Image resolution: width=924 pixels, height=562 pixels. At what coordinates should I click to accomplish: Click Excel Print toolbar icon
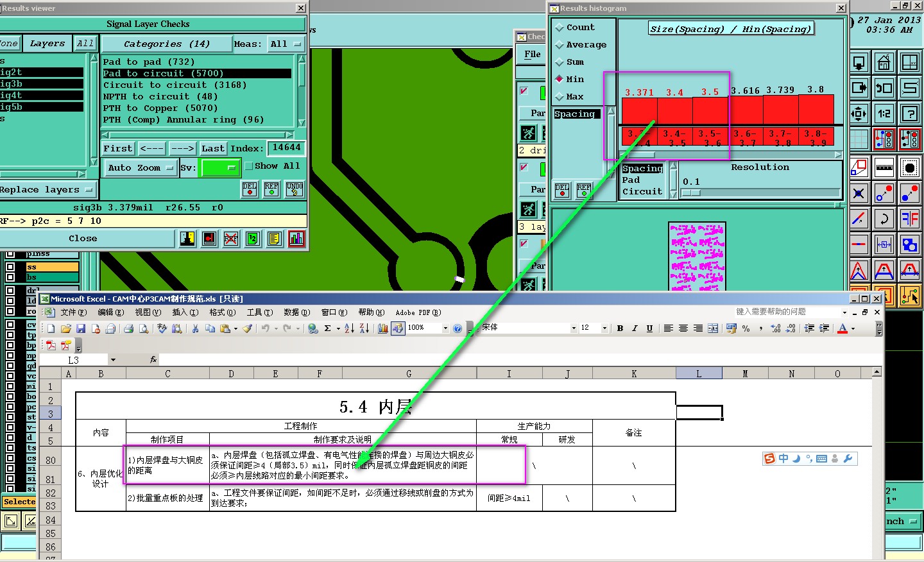(128, 328)
